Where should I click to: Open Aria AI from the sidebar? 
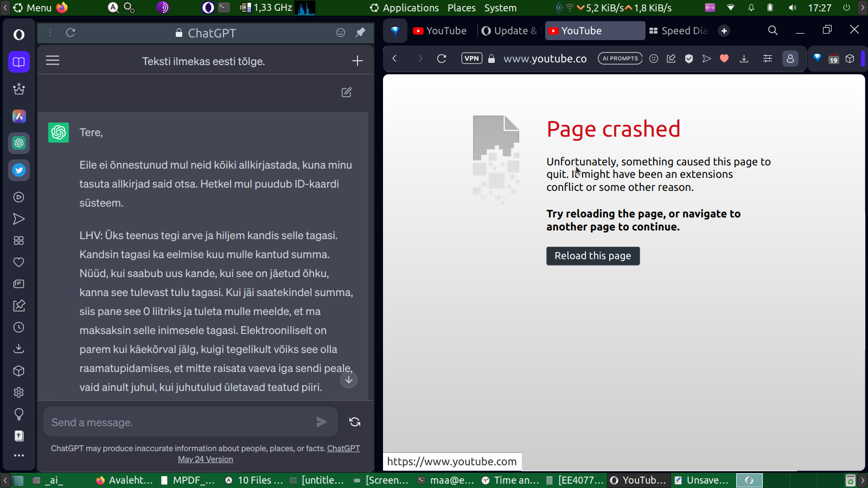pyautogui.click(x=19, y=116)
